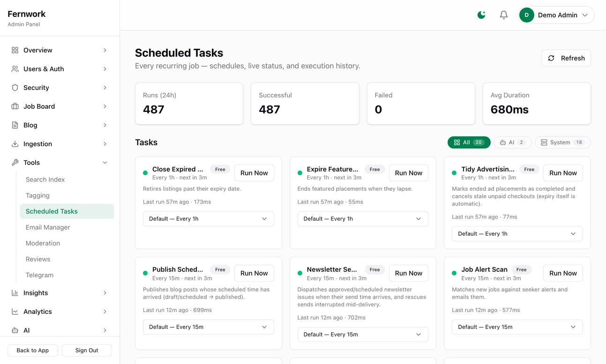Run the Close Expired task now
606x364 pixels.
pyautogui.click(x=254, y=173)
